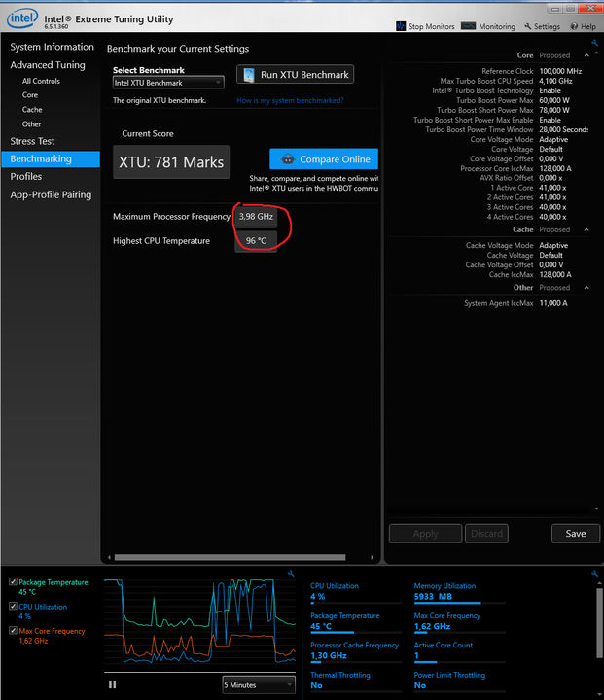Click the Apply button
The height and width of the screenshot is (700, 604).
point(425,534)
